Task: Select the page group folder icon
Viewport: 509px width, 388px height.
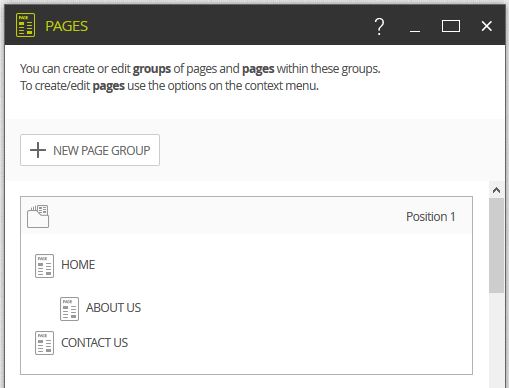Action: point(38,216)
